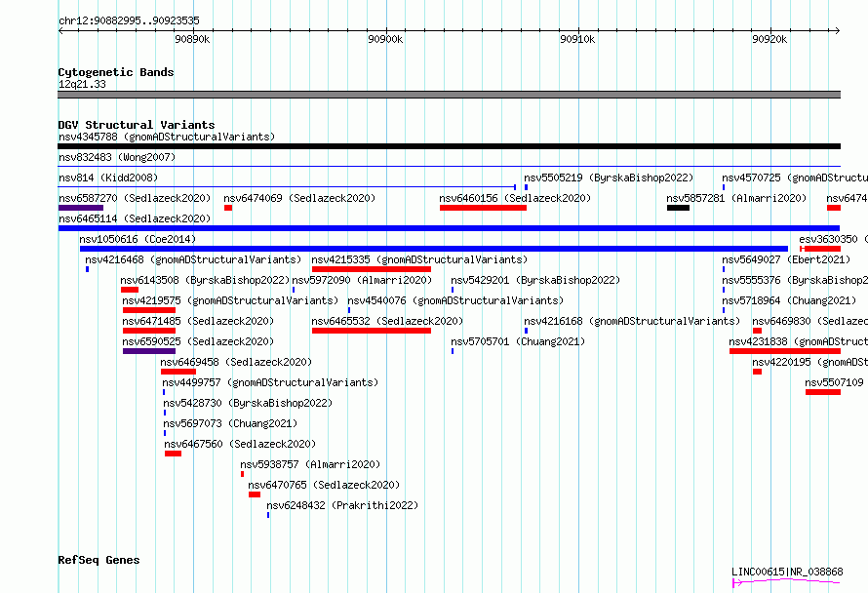Select the 12q21.33 band label

[x=82, y=84]
